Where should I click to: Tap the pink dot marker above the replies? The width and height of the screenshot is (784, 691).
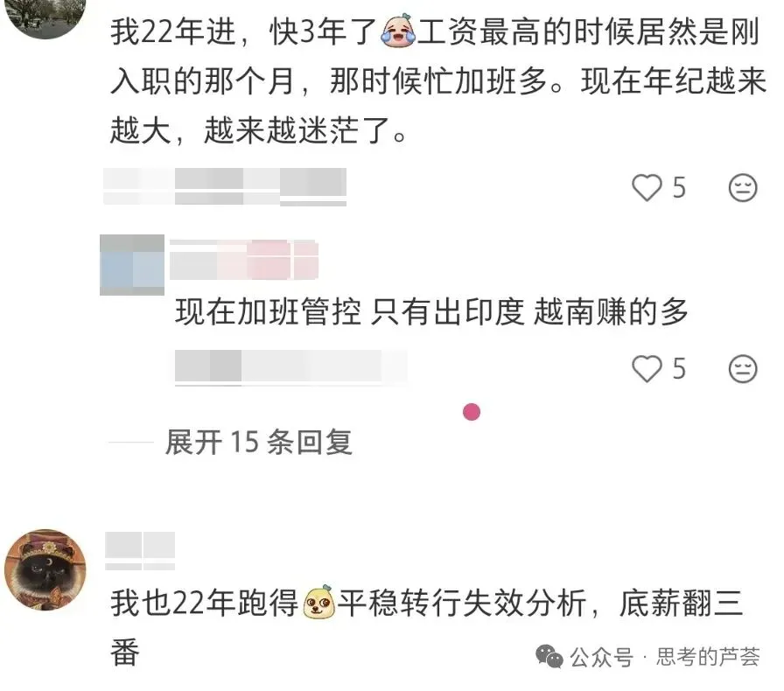click(x=472, y=412)
